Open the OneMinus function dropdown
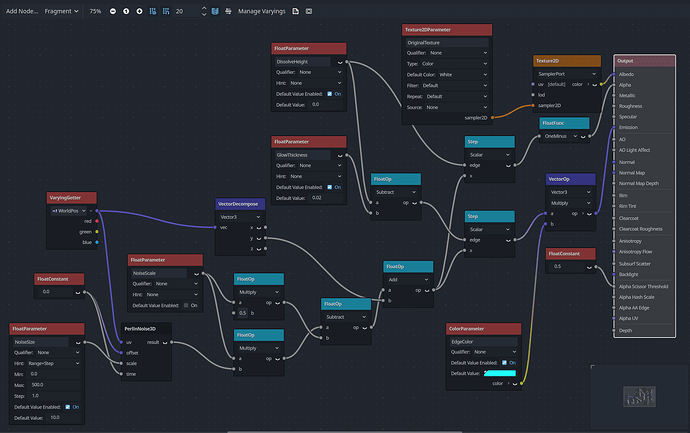This screenshot has width=690, height=433. 561,136
